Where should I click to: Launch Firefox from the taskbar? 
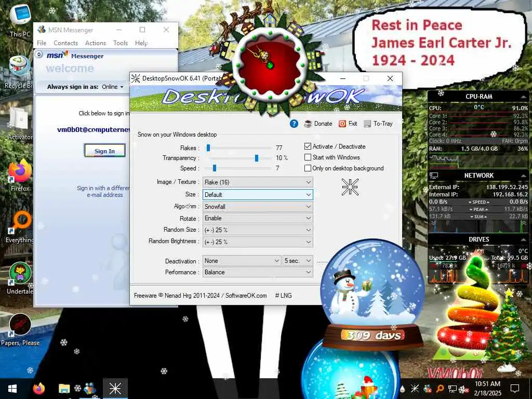point(38,389)
